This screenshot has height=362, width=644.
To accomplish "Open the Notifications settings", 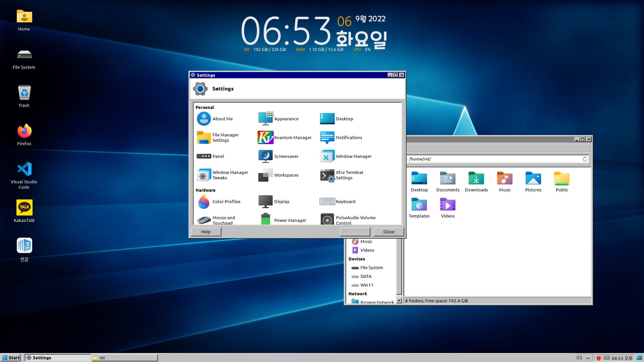I will tap(327, 137).
